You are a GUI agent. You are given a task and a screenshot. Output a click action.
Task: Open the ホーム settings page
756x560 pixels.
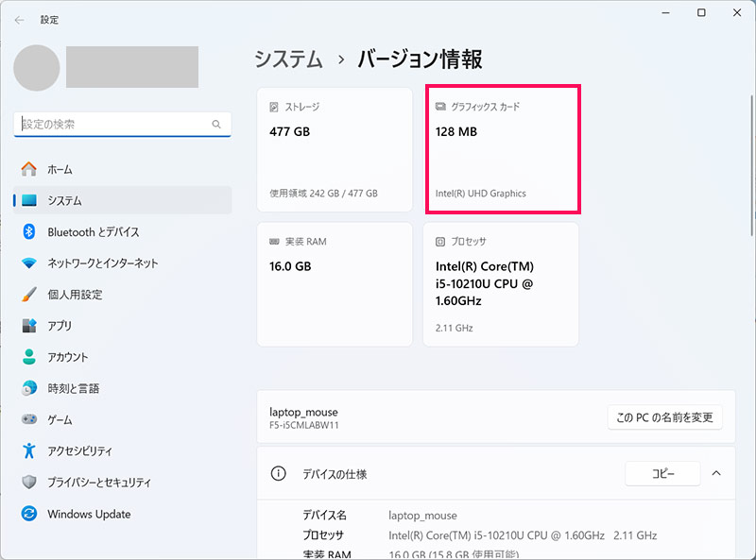coord(123,169)
